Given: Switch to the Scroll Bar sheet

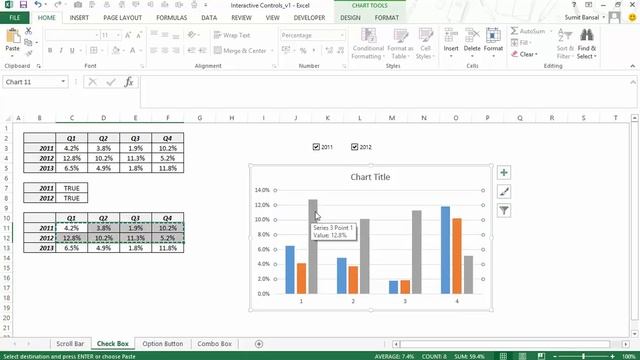Looking at the screenshot, I should point(70,344).
